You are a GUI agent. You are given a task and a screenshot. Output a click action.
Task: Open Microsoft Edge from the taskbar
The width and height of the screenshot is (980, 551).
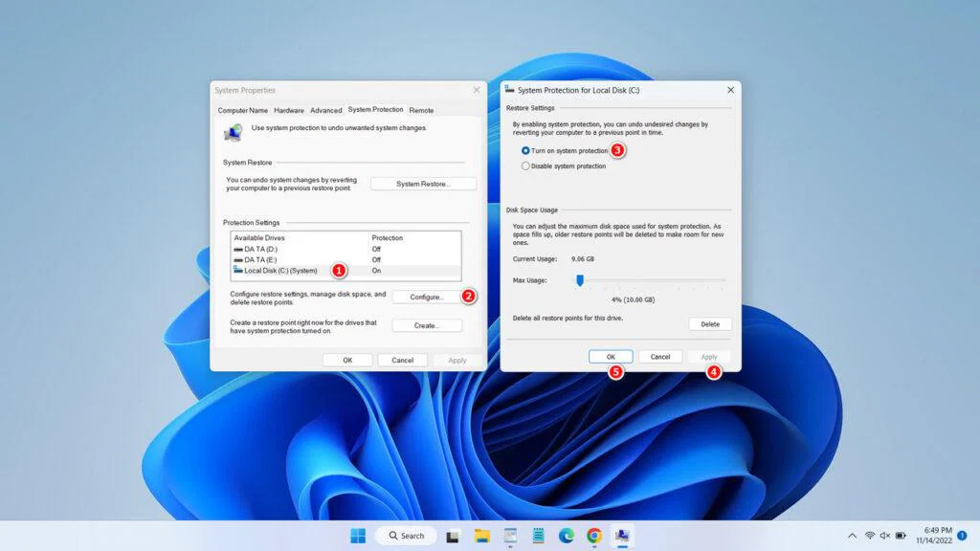click(566, 535)
